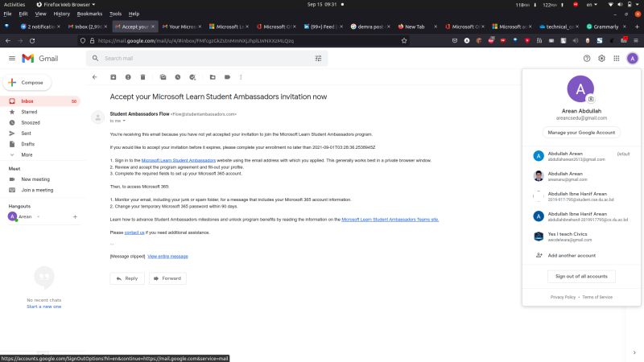Click the Firefox URL address bar
Screen dimensions: 644x362
tap(242, 41)
